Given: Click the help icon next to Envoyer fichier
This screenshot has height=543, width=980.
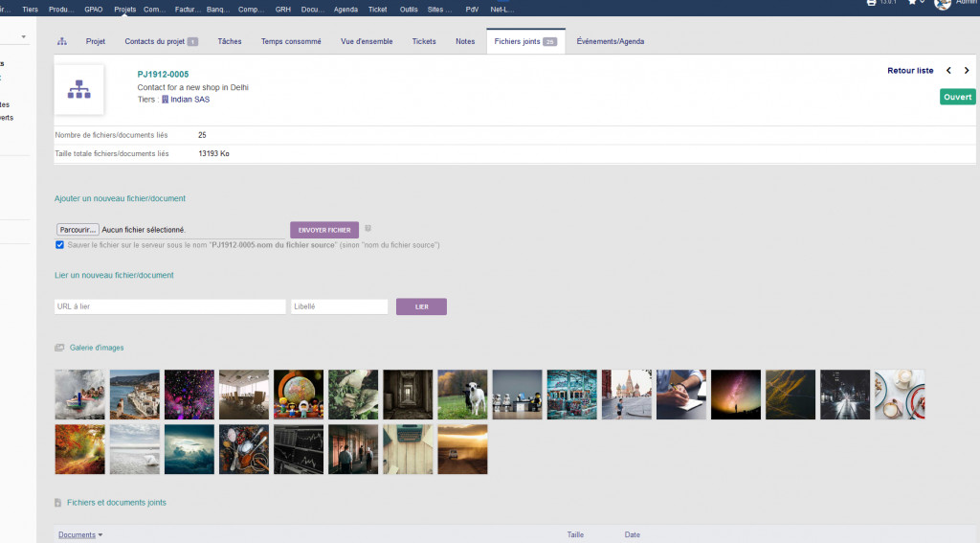Looking at the screenshot, I should click(367, 228).
